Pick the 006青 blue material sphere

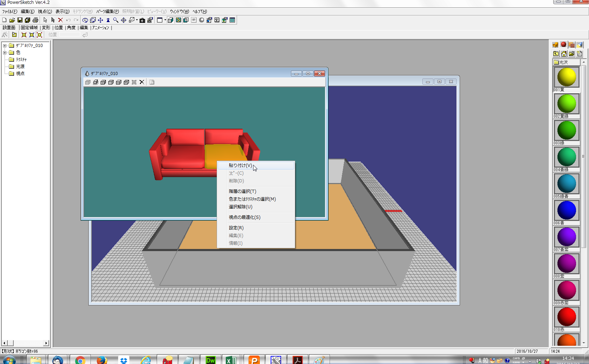coord(566,210)
